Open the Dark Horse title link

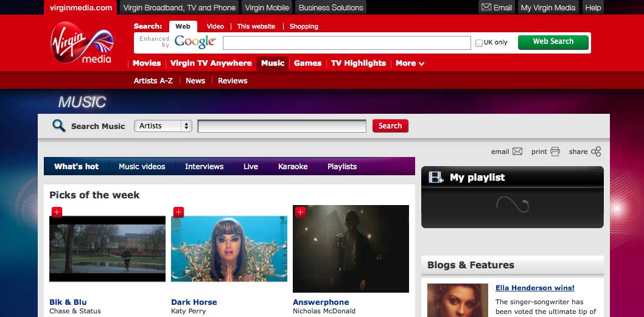point(194,302)
